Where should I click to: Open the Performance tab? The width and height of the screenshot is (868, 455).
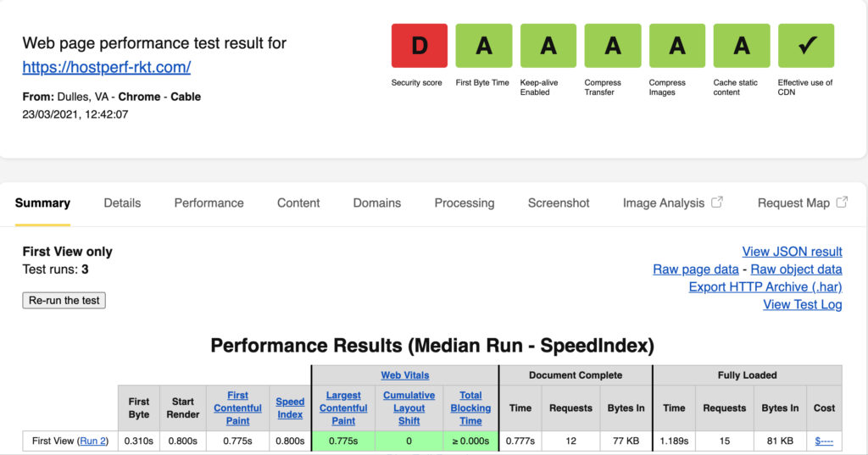click(x=209, y=203)
